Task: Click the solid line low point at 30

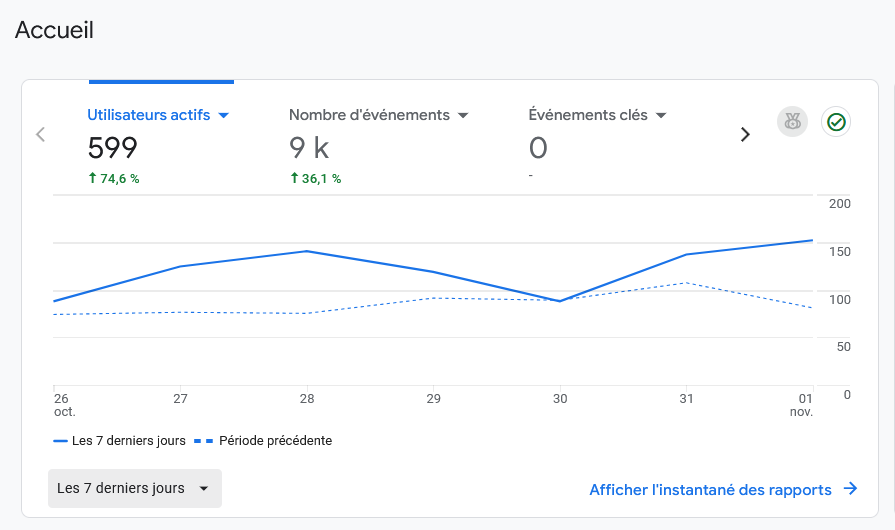Action: click(560, 301)
